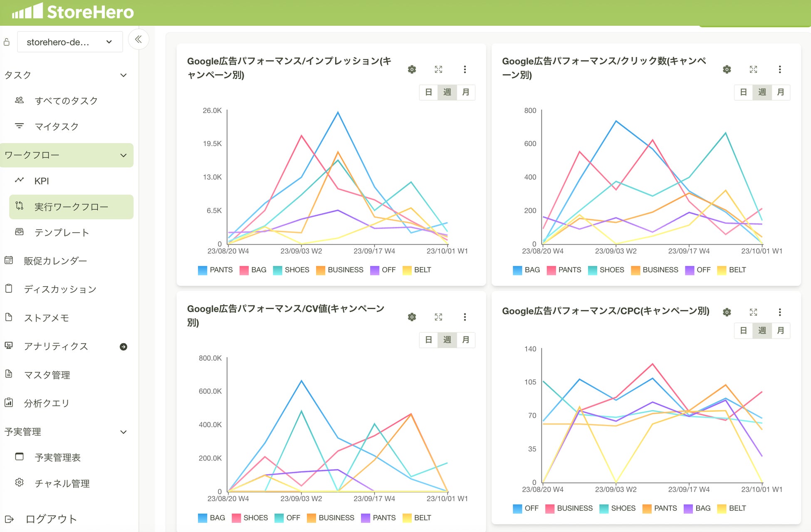The width and height of the screenshot is (811, 532).
Task: Expand the CV値 chart to fullscreen
Action: tap(438, 317)
